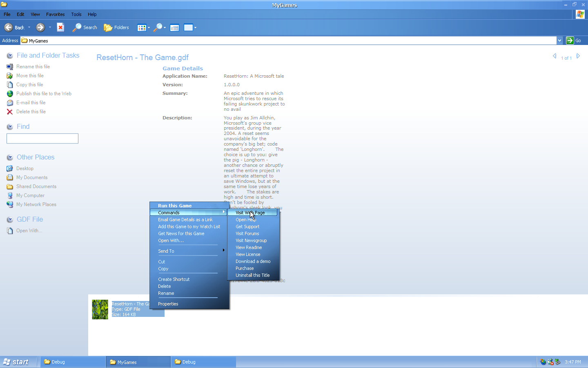The height and width of the screenshot is (368, 588).
Task: Click the Find text input box
Action: (42, 139)
